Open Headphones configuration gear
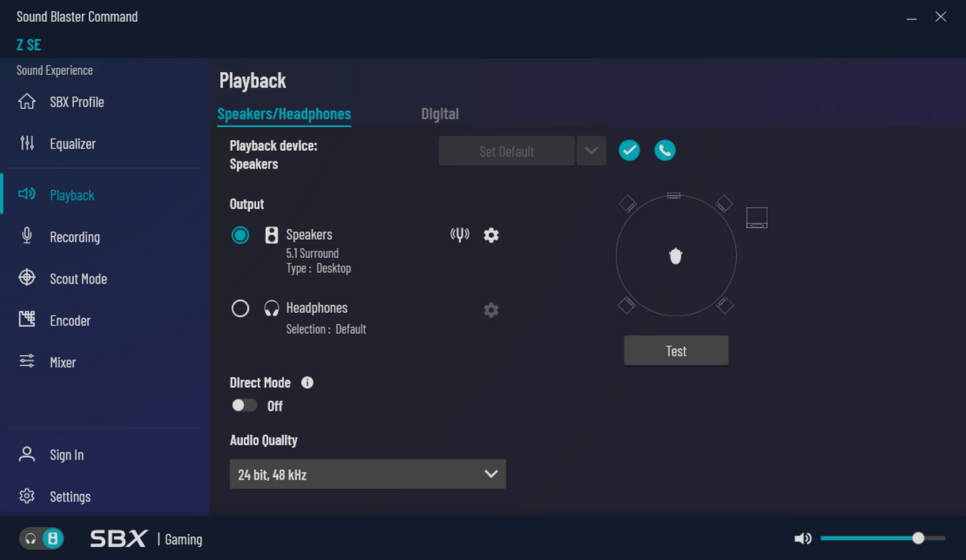Viewport: 966px width, 560px height. pyautogui.click(x=491, y=310)
